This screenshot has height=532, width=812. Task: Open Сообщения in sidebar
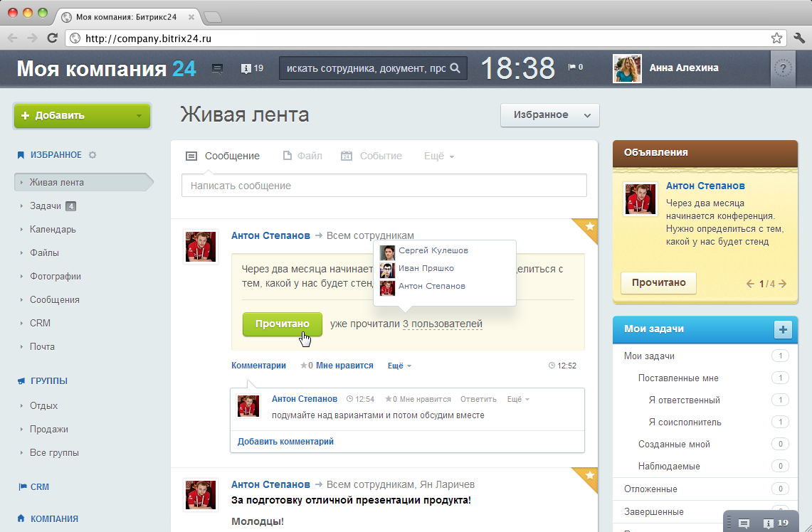(x=54, y=299)
